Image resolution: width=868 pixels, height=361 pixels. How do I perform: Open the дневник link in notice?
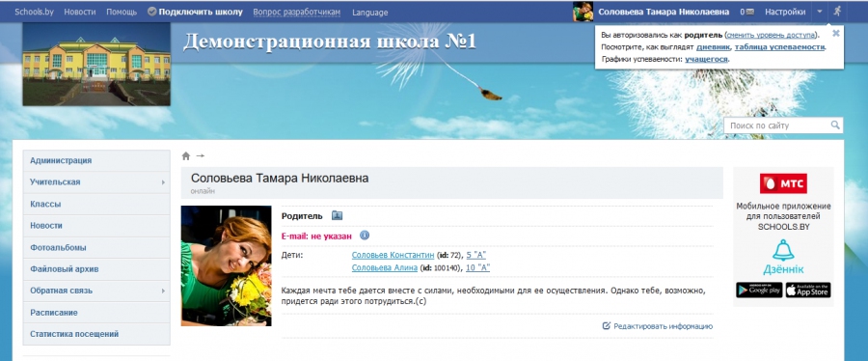click(713, 47)
